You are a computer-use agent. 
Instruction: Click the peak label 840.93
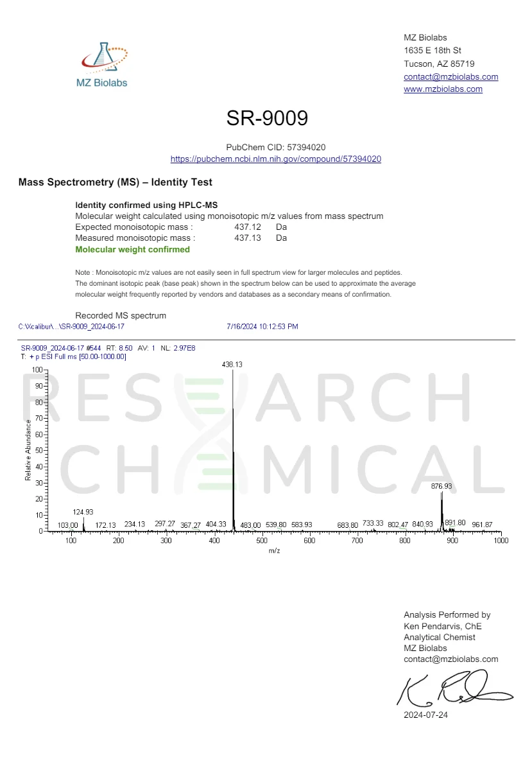pos(422,524)
